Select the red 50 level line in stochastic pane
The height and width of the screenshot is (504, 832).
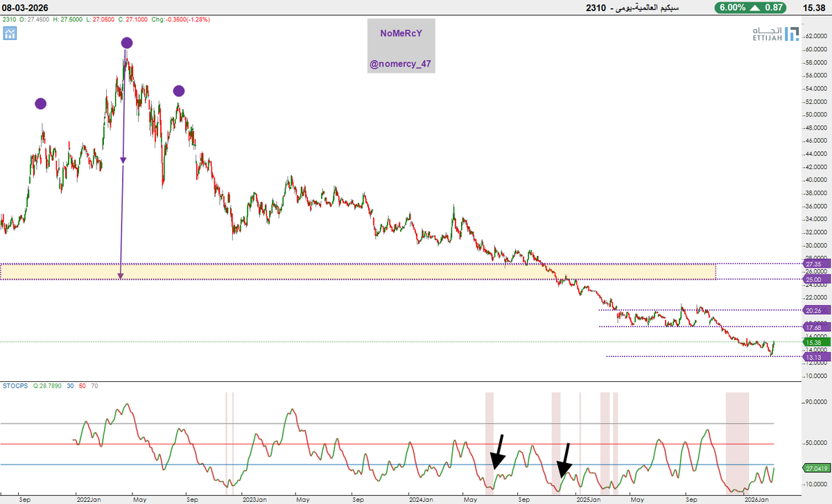(388, 444)
